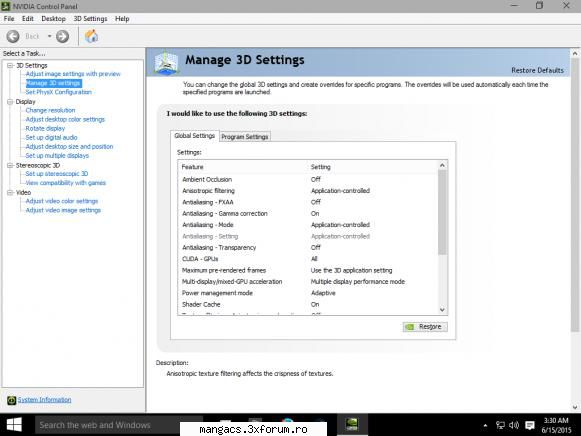Collapse the 3D Settings tree node
581x436 pixels.
point(10,66)
